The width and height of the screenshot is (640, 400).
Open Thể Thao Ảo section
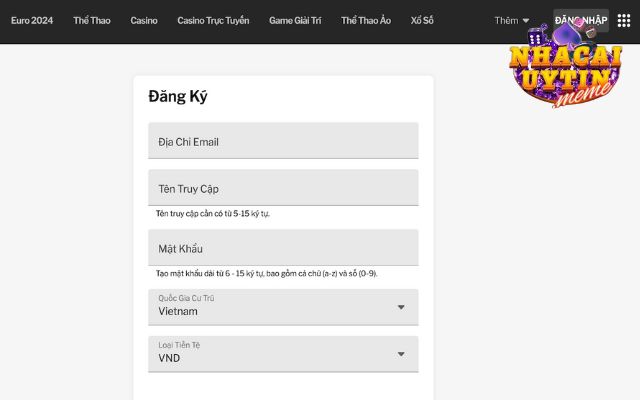click(x=366, y=20)
